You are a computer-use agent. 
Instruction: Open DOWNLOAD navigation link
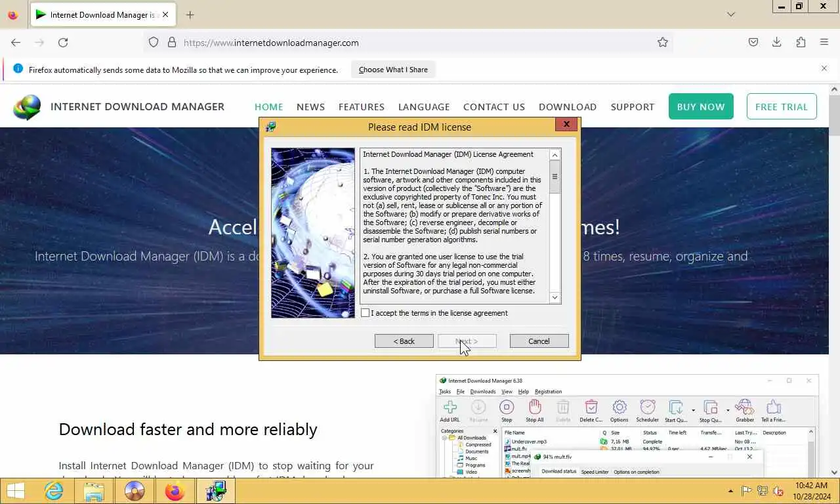[x=568, y=107]
